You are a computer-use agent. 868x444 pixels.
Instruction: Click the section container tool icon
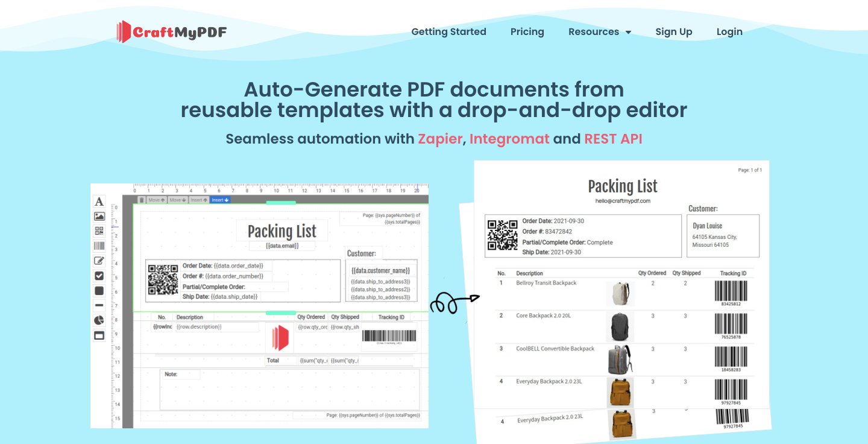pyautogui.click(x=99, y=335)
